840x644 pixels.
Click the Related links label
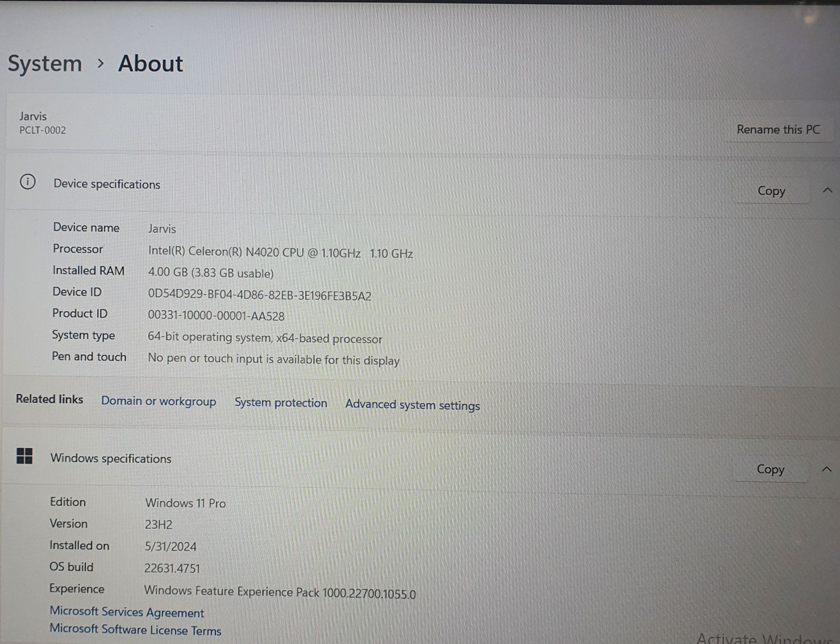[x=49, y=399]
